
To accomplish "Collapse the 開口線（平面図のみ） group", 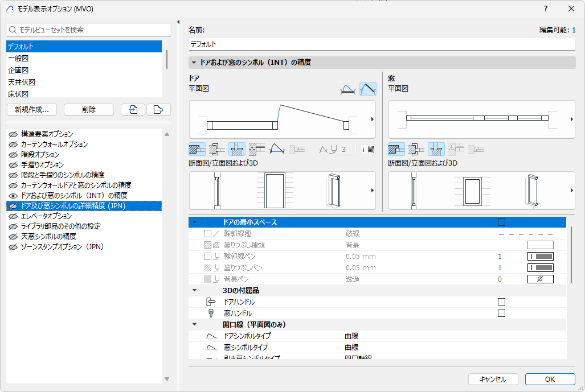I will 194,324.
